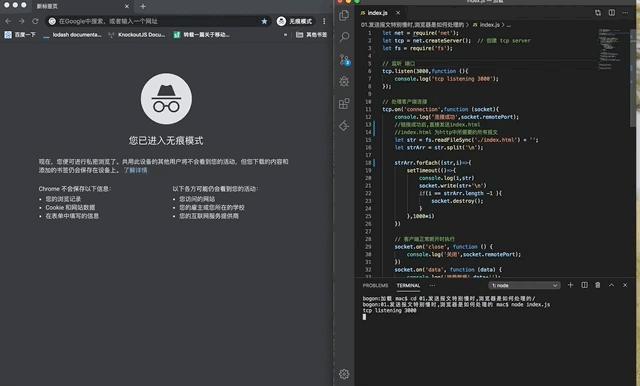Open the Extensions view in VS Code
This screenshot has height=386, width=640.
[344, 104]
